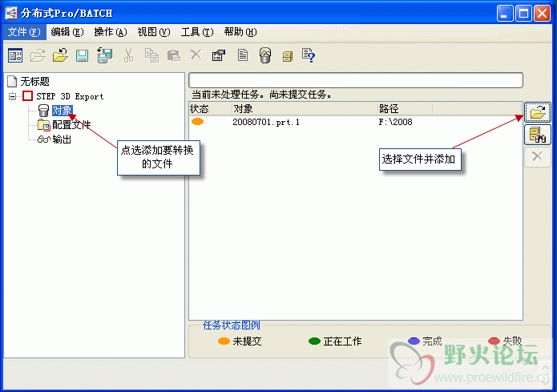
Task: Click the reopen folder icon with arrow
Action: click(60, 55)
